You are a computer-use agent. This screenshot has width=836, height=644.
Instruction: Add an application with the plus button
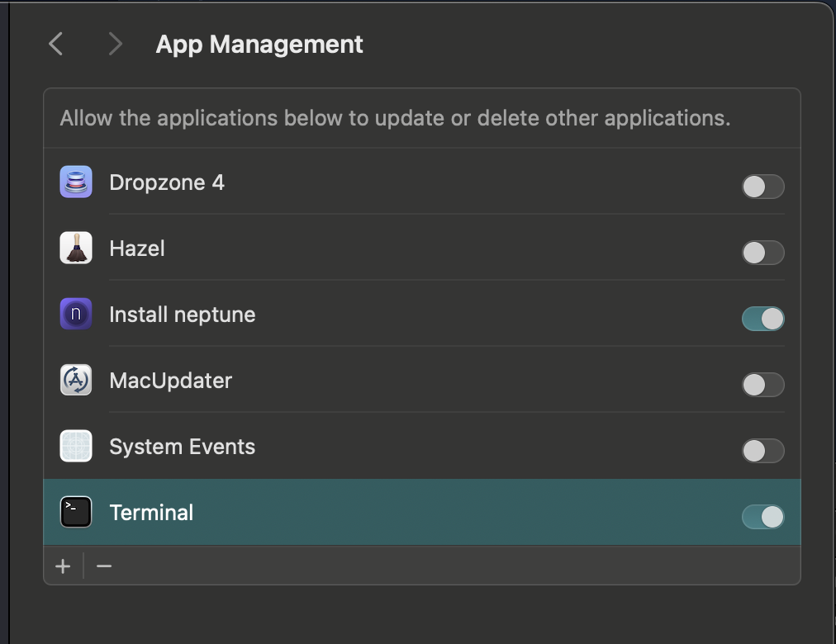tap(63, 566)
